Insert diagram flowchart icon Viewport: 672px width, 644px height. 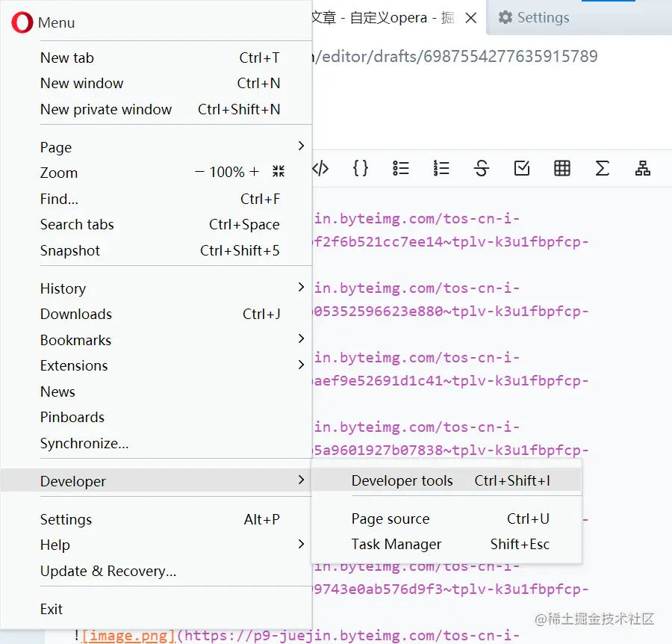click(642, 168)
